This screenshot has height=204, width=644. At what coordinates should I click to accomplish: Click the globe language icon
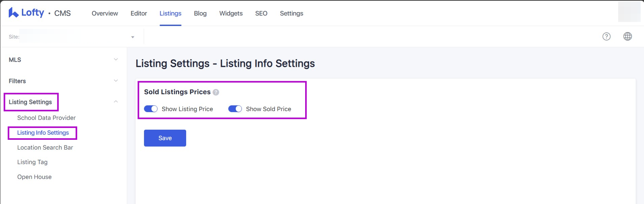point(627,36)
